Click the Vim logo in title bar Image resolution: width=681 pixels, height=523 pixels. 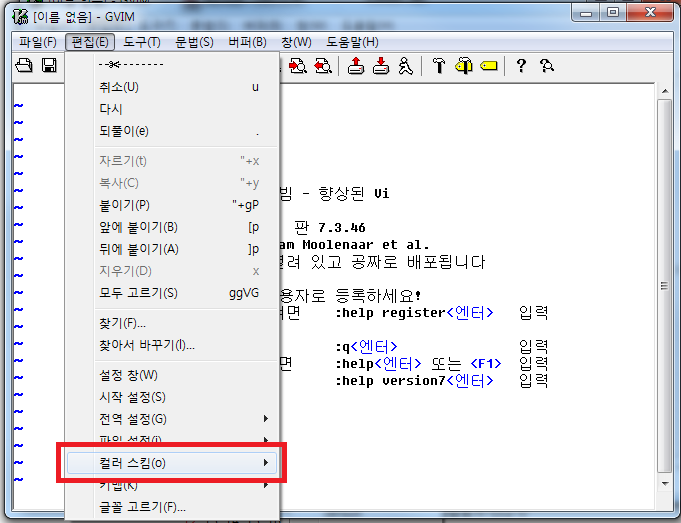click(20, 17)
